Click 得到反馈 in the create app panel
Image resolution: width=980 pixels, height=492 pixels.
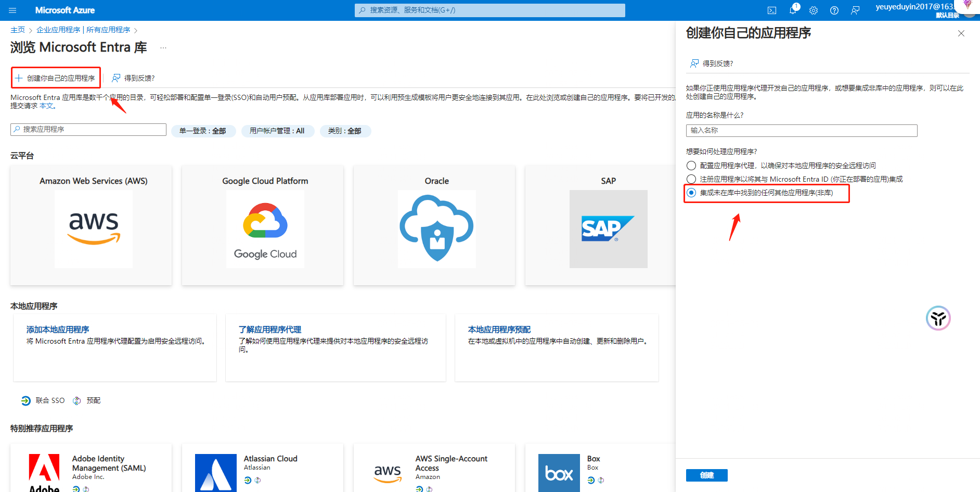click(712, 64)
